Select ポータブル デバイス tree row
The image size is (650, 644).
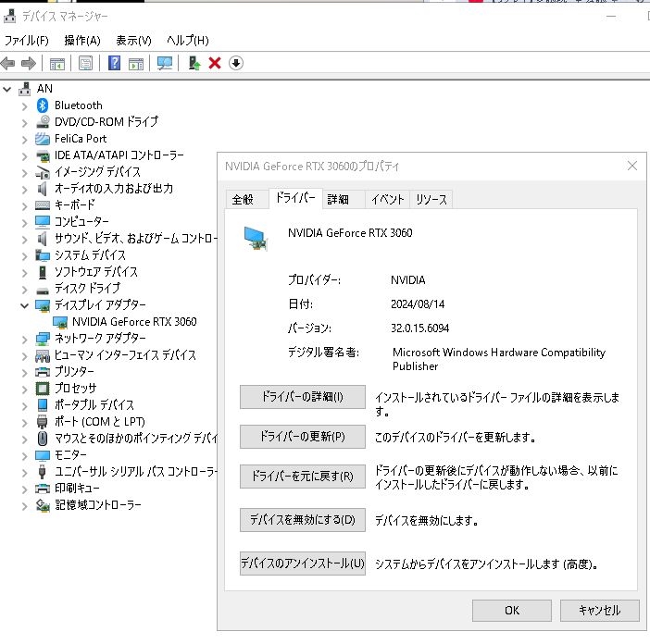click(94, 405)
